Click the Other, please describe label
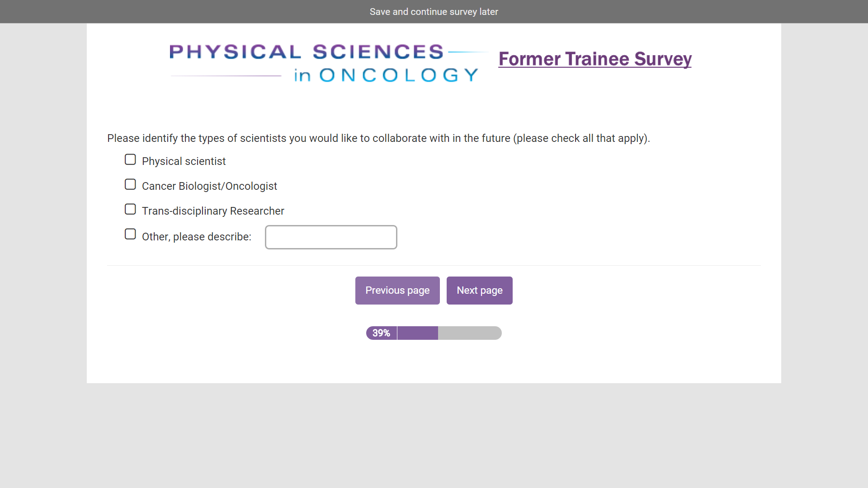The width and height of the screenshot is (868, 488). (x=196, y=237)
